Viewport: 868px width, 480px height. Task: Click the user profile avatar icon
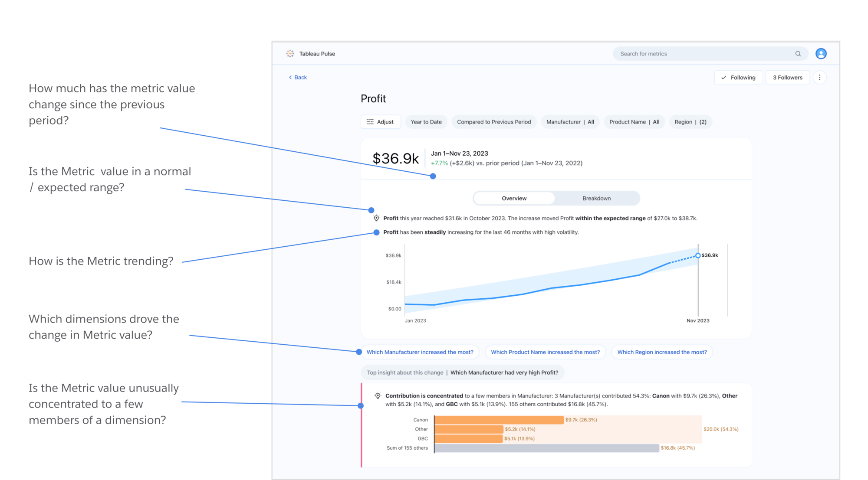pos(821,54)
